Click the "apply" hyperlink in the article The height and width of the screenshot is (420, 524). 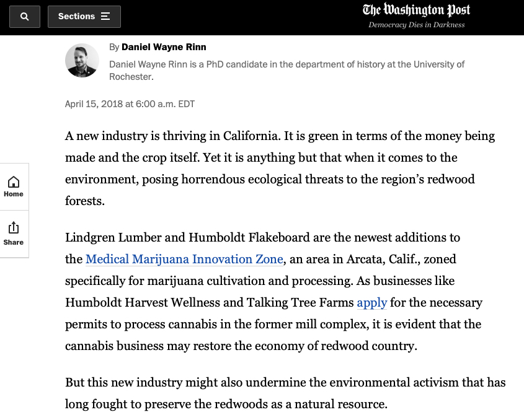(371, 303)
